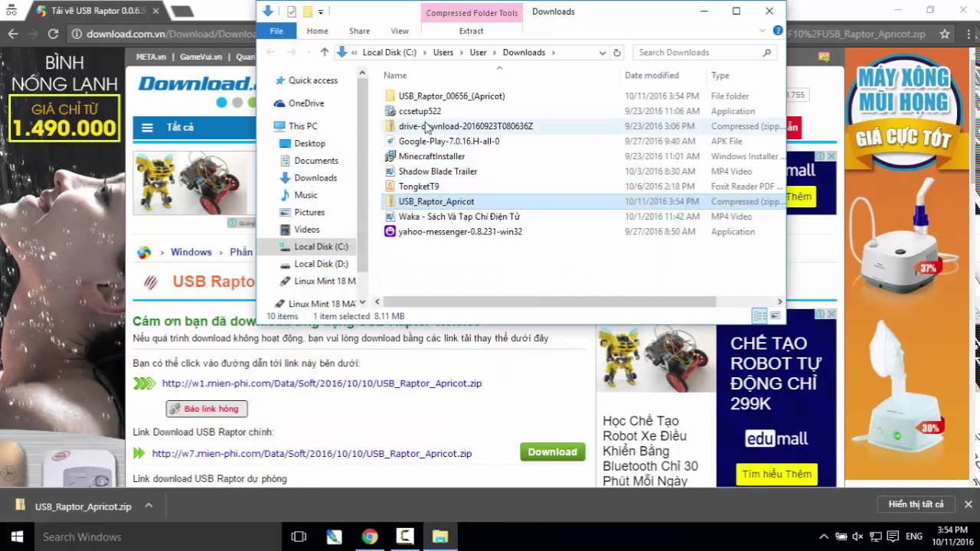This screenshot has width=980, height=551.
Task: Select the MinecraftInstaller file icon
Action: (390, 156)
